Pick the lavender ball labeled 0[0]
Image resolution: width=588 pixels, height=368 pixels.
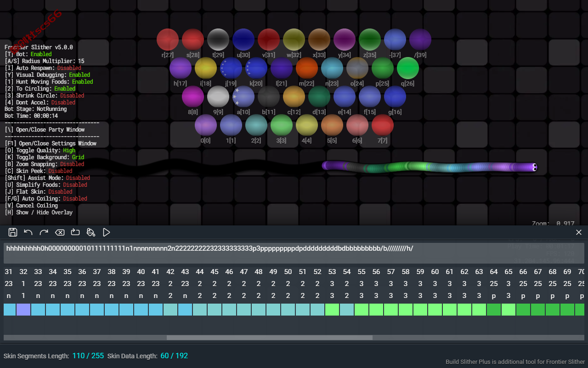(x=206, y=125)
